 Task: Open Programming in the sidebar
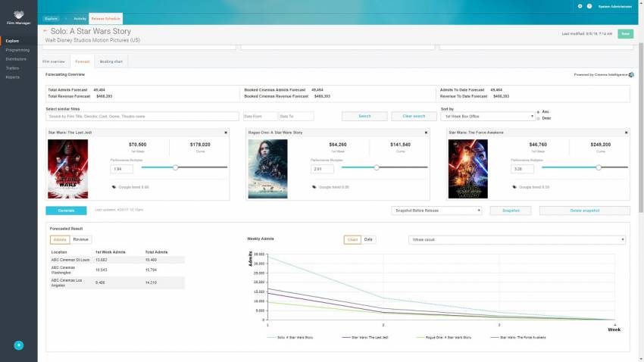[x=19, y=50]
